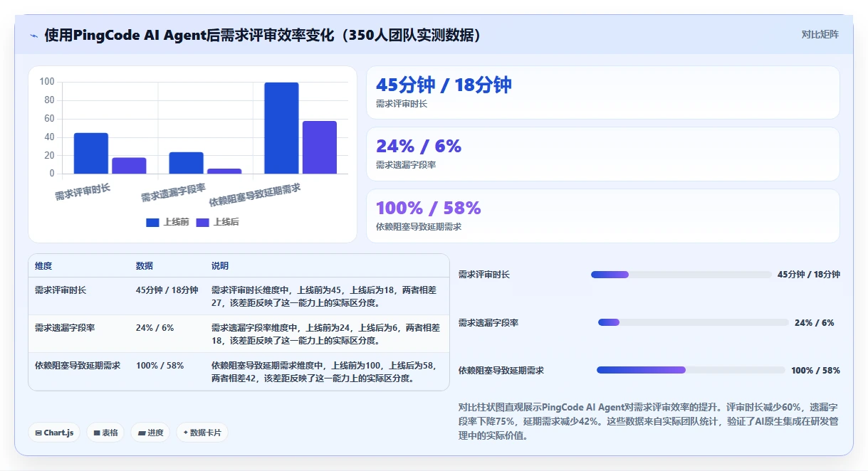The image size is (868, 471).
Task: Click table cell 需求评审时长 in 维度 column
Action: tap(61, 290)
